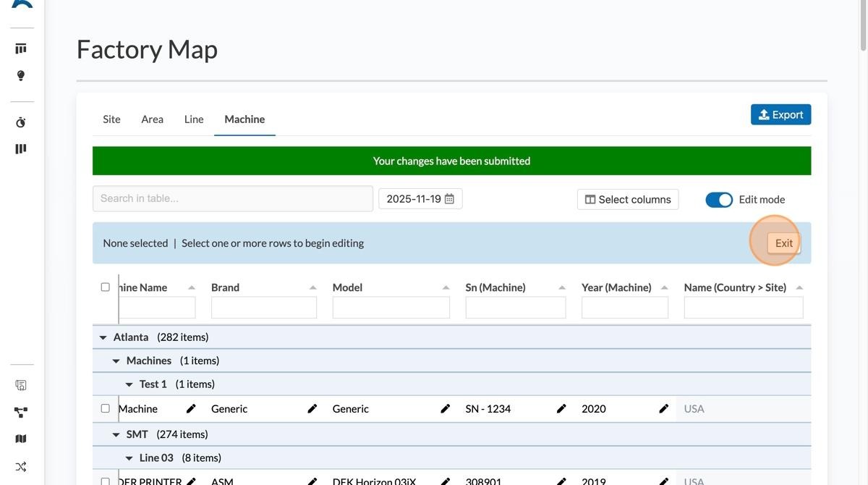This screenshot has width=868, height=485.
Task: Check the select-all checkbox in table header
Action: coord(105,287)
